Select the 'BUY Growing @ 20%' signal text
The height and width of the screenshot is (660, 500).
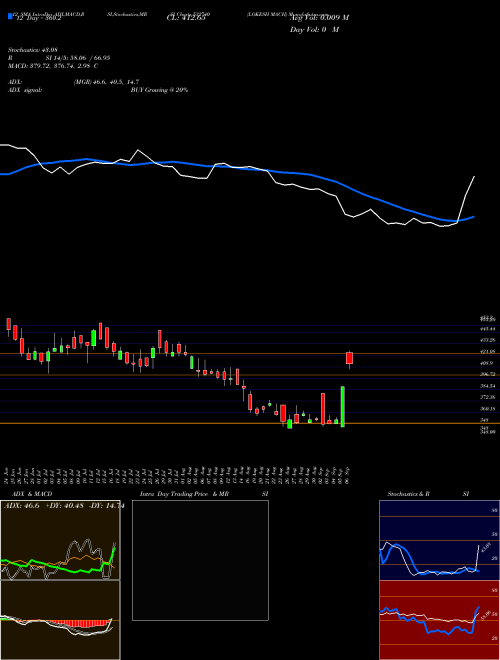coord(159,90)
